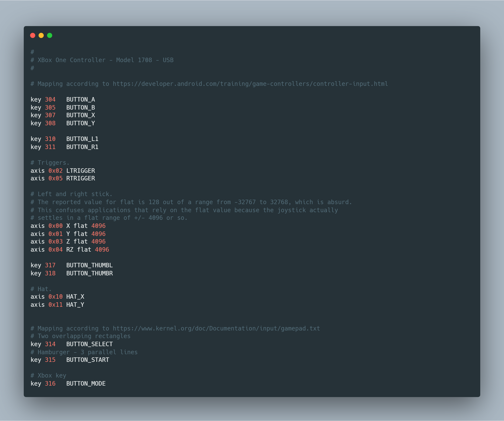Select the BUTTON_L1 mapping line

tap(65, 139)
